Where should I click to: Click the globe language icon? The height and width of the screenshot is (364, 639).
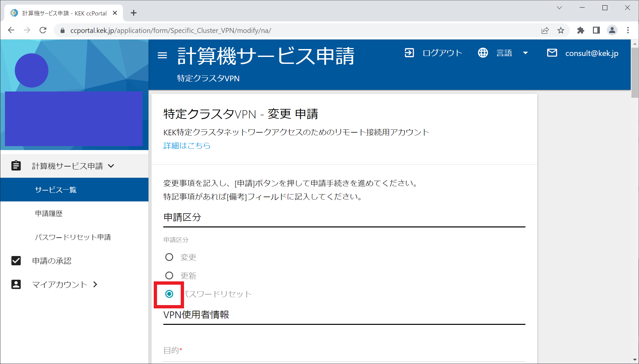(483, 53)
